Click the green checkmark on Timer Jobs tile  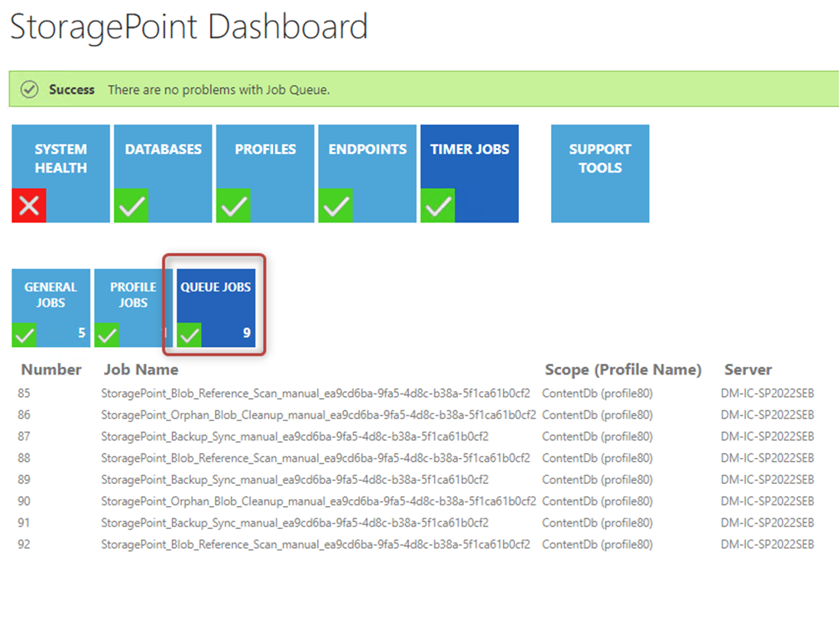pyautogui.click(x=438, y=206)
